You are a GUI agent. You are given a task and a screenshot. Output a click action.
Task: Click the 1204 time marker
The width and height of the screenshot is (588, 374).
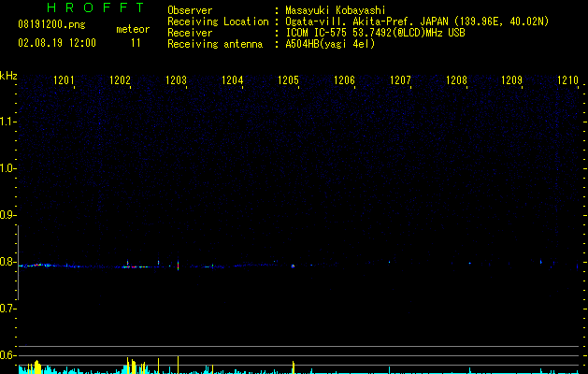232,79
